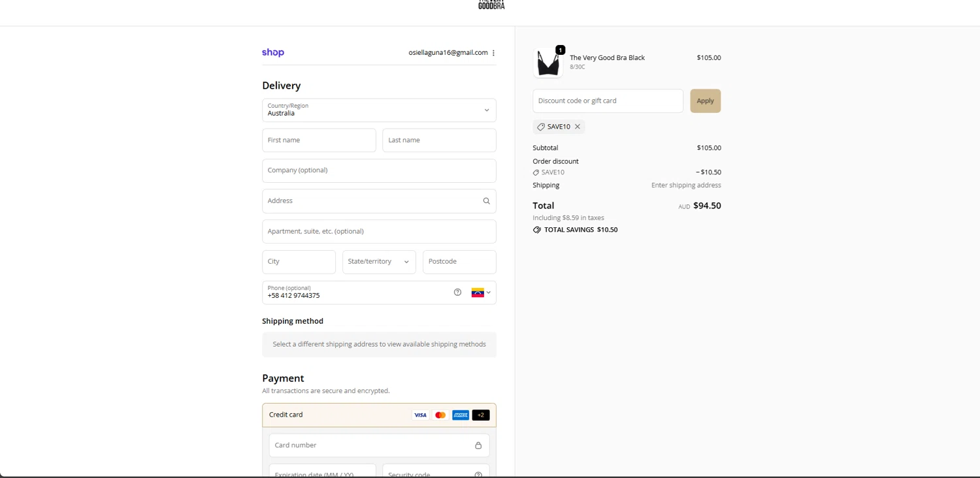Viewport: 980px width, 478px height.
Task: Click the Total Savings tag icon
Action: pos(537,230)
